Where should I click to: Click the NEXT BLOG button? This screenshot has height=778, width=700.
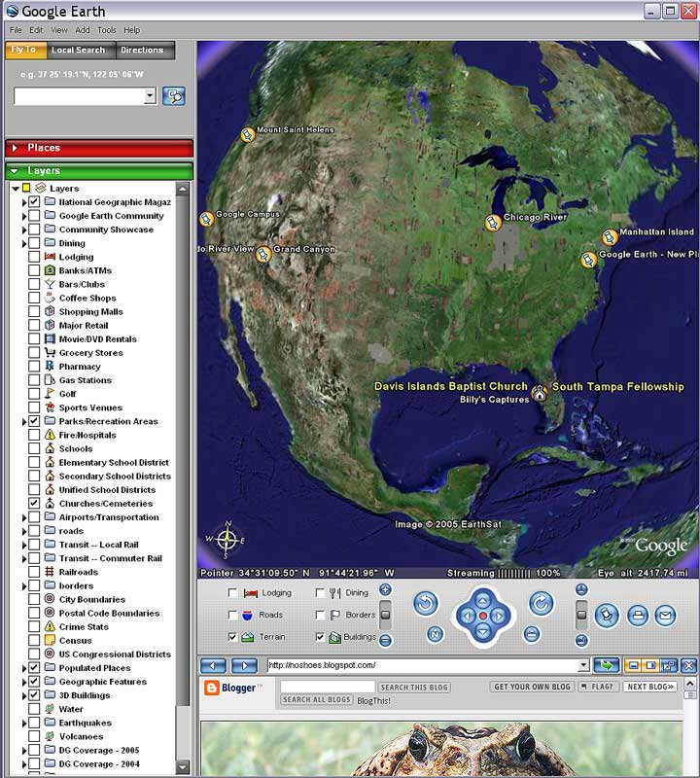tap(650, 687)
